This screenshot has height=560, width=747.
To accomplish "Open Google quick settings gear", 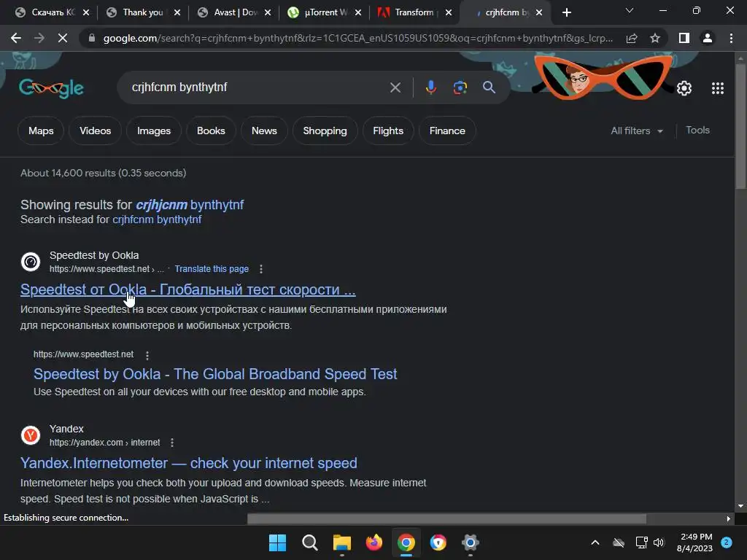I will pos(684,88).
